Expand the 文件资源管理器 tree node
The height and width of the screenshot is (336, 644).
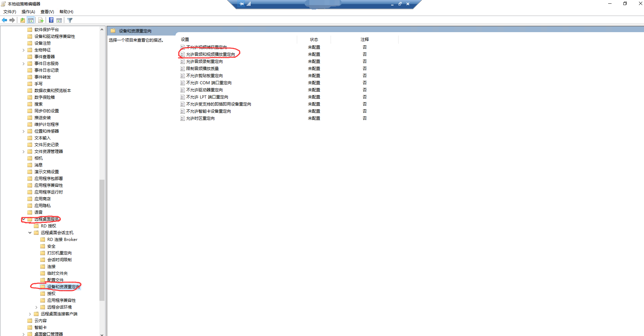point(24,152)
